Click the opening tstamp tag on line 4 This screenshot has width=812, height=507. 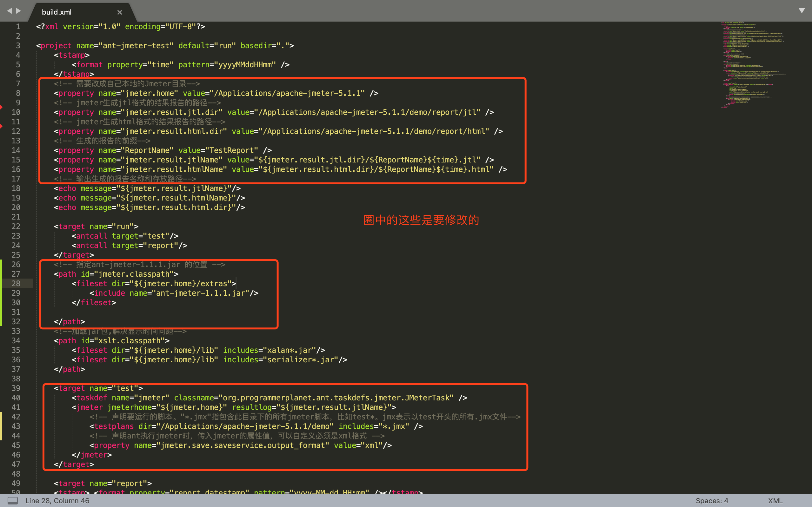[72, 55]
